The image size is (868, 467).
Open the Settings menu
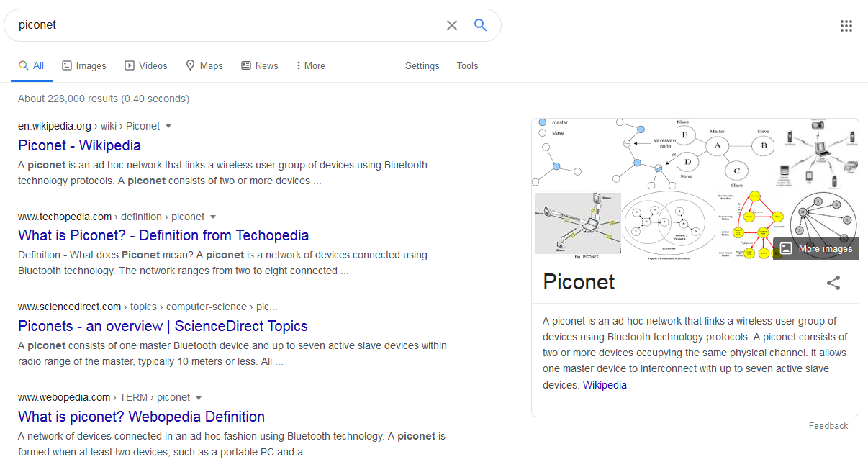pos(422,65)
